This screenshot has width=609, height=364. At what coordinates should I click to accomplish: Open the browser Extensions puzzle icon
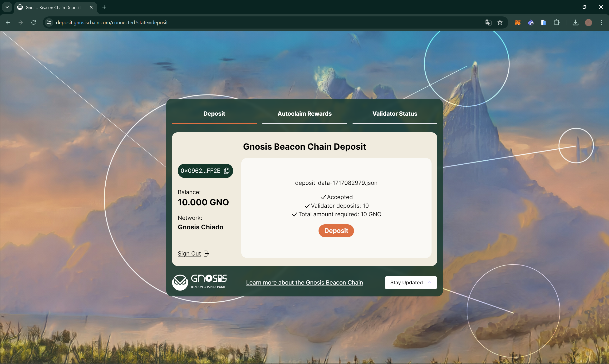556,23
